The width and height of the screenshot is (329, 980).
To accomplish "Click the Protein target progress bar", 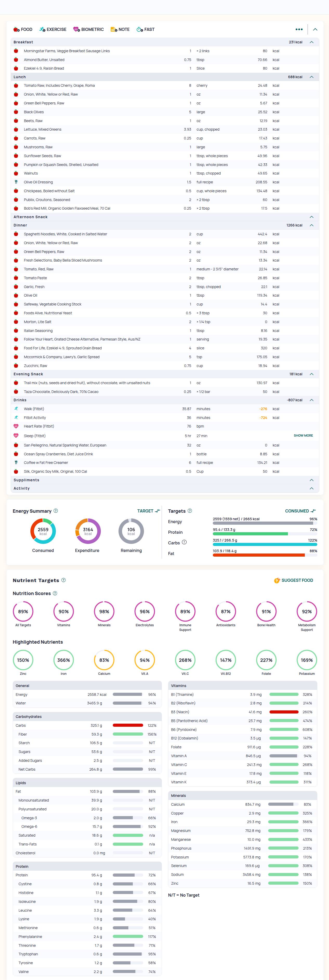I will pyautogui.click(x=265, y=534).
